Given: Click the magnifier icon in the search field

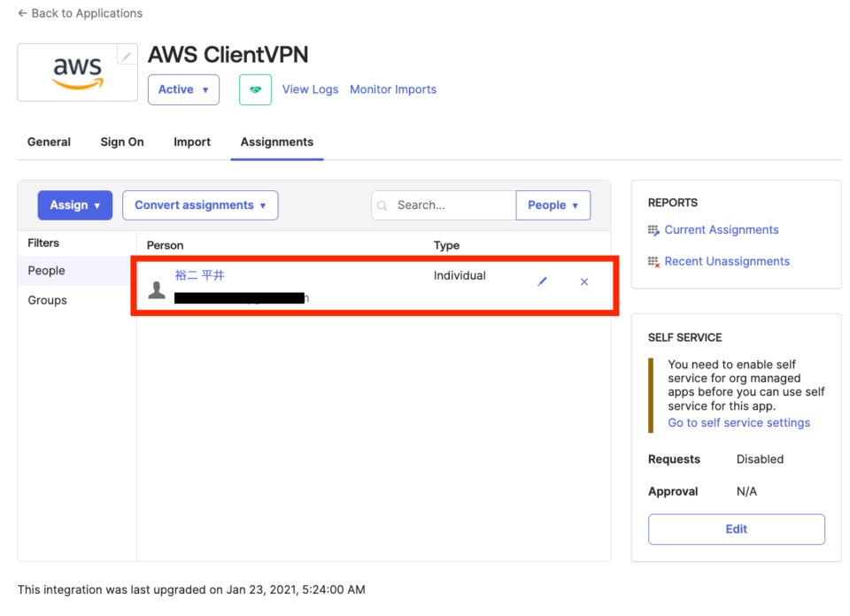Looking at the screenshot, I should (384, 204).
